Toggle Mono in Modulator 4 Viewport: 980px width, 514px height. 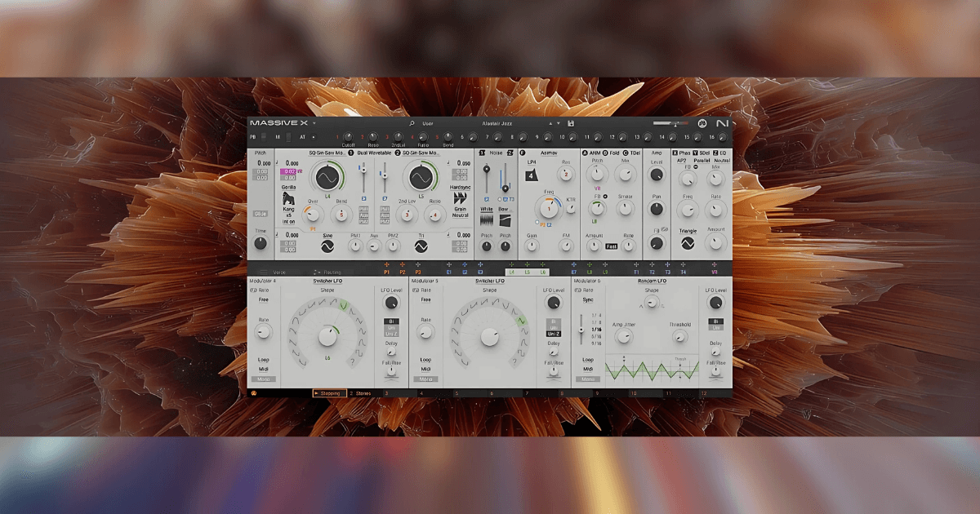264,379
